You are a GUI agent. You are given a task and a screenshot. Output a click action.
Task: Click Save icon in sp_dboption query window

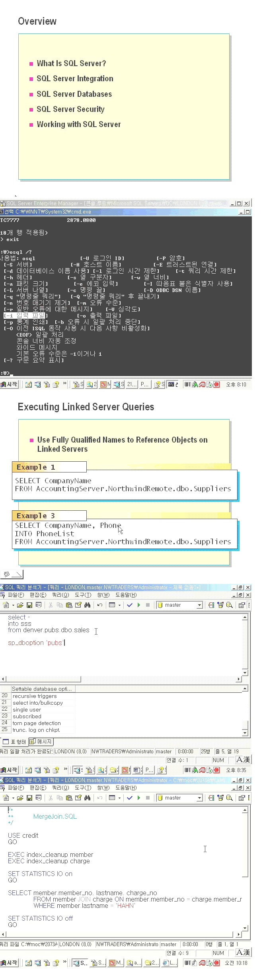pos(29,605)
